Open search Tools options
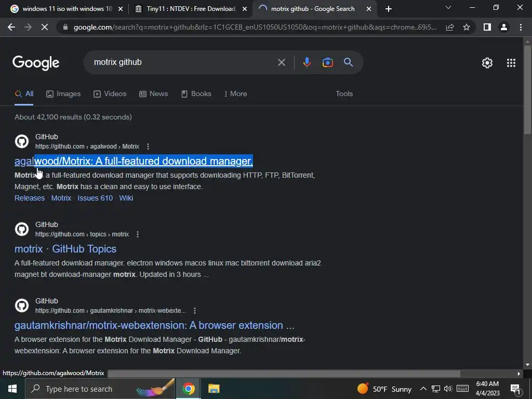The width and height of the screenshot is (532, 399). pos(344,94)
